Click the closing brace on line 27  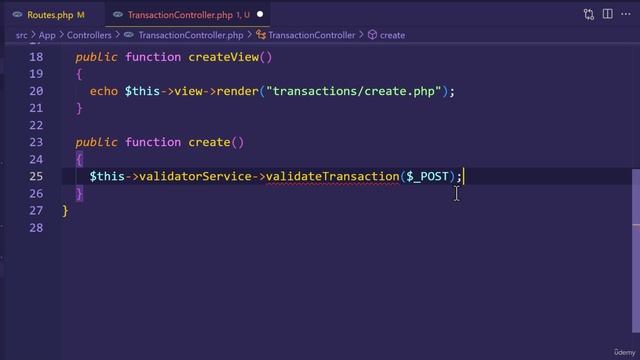[x=65, y=211]
